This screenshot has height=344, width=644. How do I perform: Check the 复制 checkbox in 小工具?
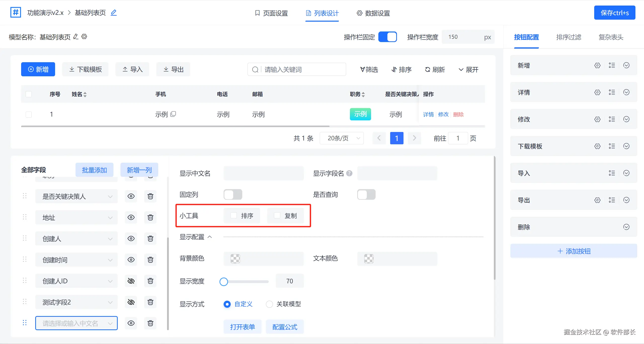(277, 216)
